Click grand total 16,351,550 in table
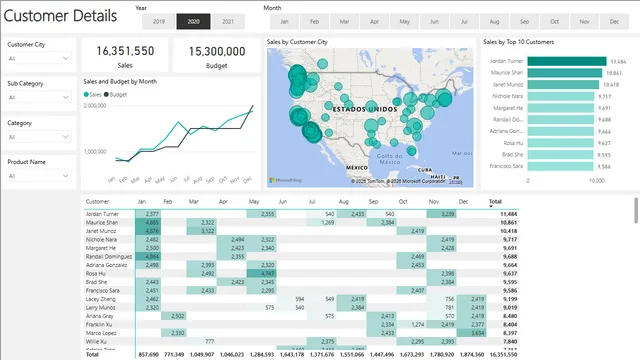 (x=503, y=354)
